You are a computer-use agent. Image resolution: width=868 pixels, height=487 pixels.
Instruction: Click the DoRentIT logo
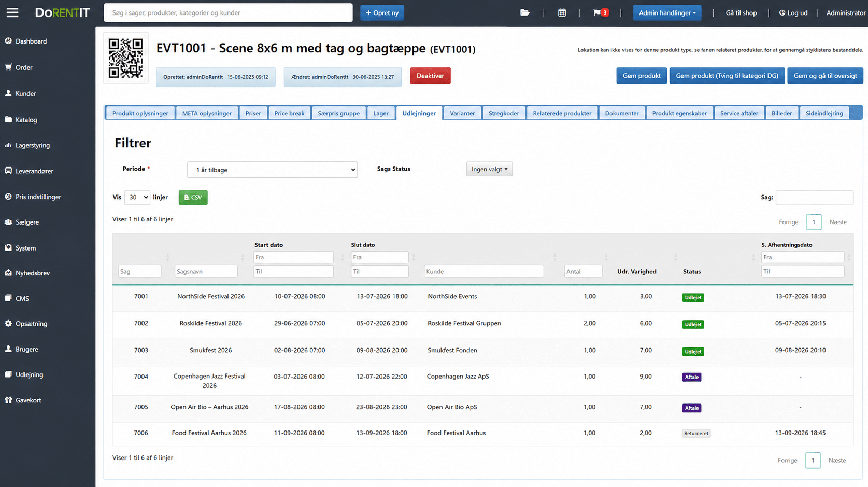(62, 12)
